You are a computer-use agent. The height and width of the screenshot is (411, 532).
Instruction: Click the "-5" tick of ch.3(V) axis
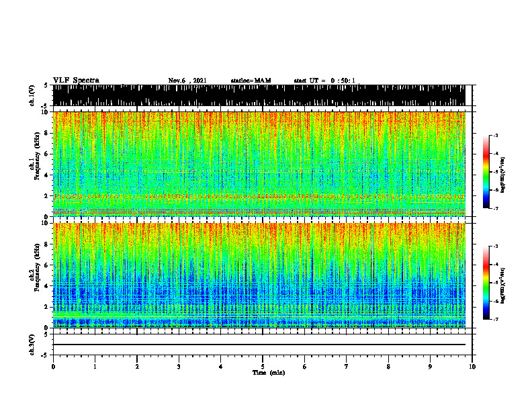click(44, 355)
